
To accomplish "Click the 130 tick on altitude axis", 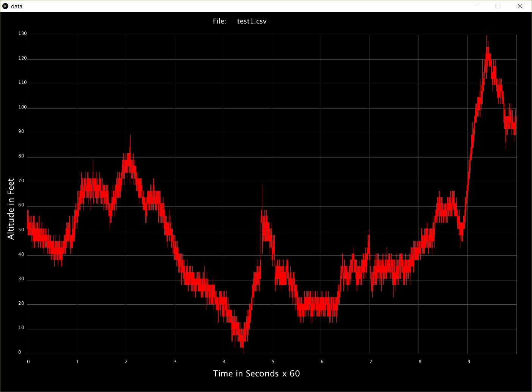I will click(x=22, y=33).
